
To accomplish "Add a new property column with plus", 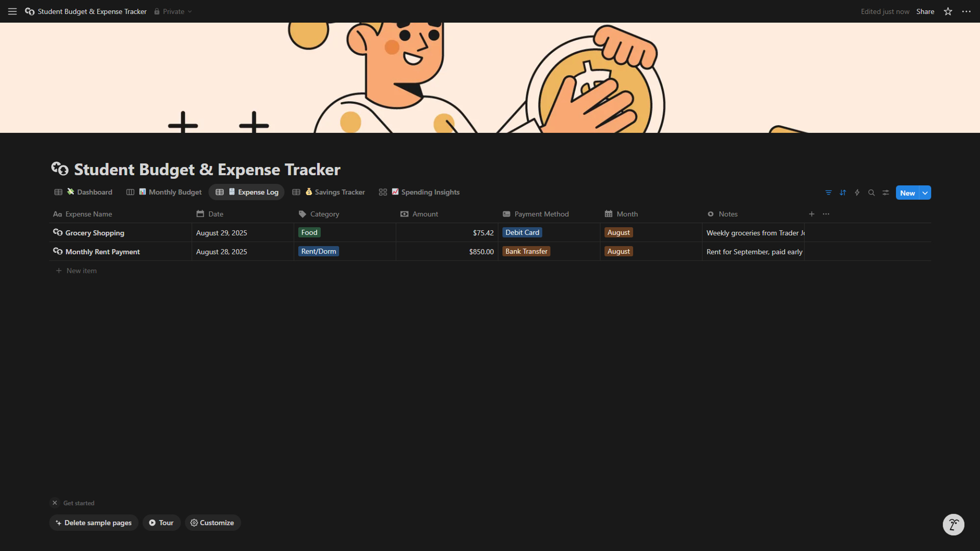I will coord(812,214).
